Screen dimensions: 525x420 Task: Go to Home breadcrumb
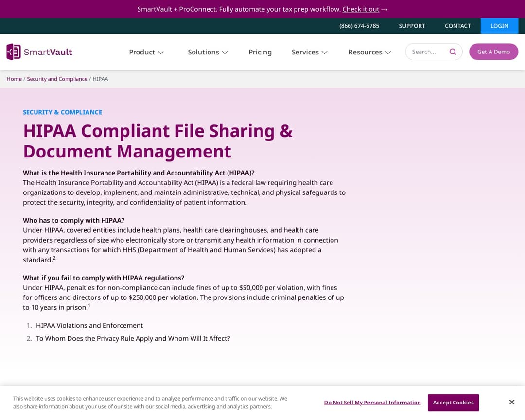pos(14,79)
